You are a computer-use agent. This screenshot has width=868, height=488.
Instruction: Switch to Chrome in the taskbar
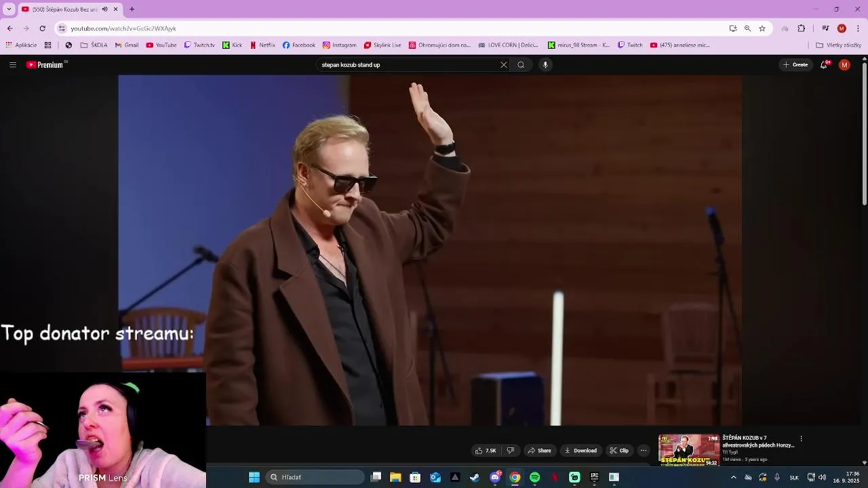coord(515,477)
